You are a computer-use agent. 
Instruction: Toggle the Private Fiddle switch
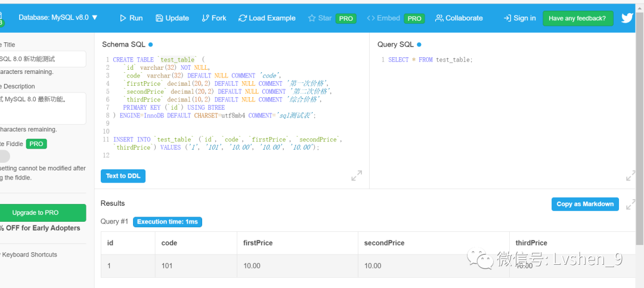click(4, 157)
